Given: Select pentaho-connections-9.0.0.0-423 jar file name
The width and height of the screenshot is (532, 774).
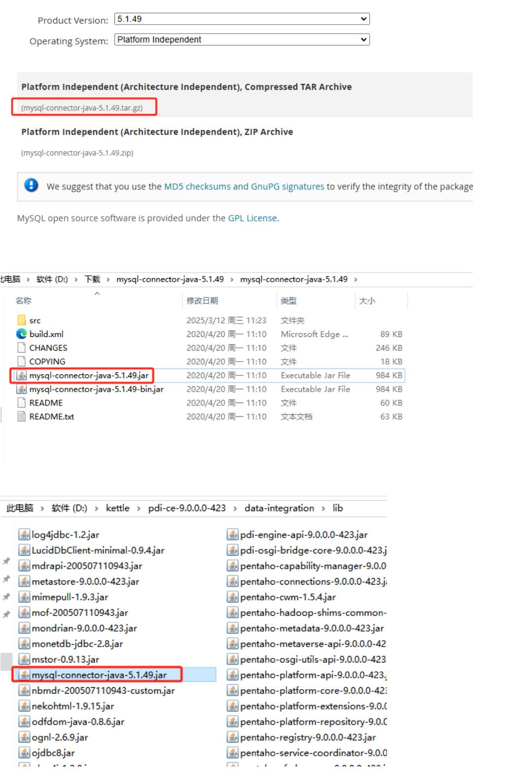Looking at the screenshot, I should (314, 581).
